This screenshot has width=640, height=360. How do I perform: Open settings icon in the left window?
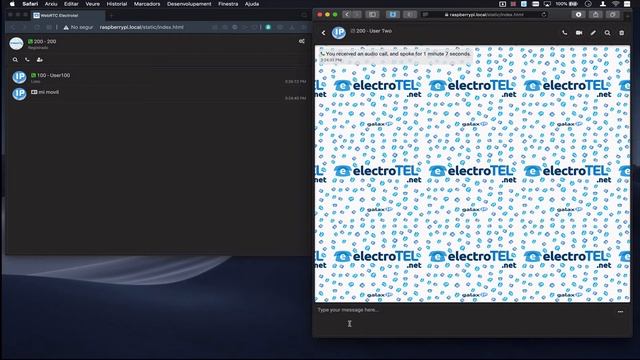(x=302, y=41)
